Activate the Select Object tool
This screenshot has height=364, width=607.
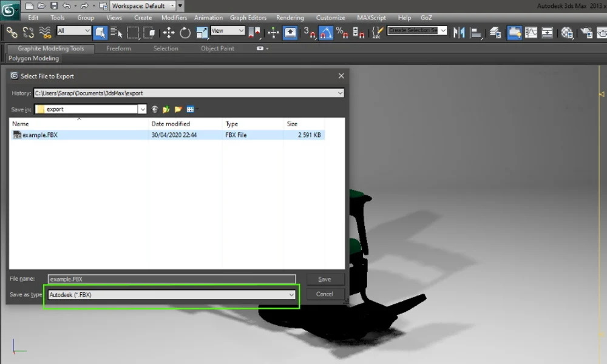[102, 32]
